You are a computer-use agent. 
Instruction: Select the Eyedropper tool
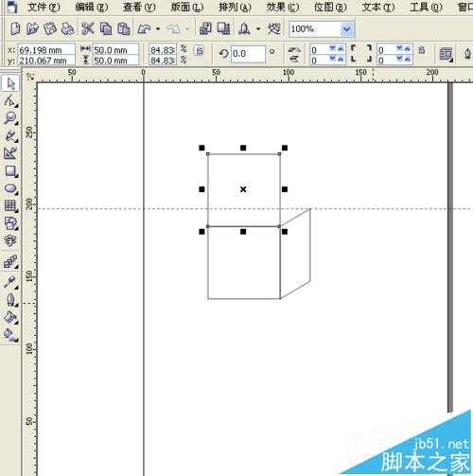coord(10,282)
